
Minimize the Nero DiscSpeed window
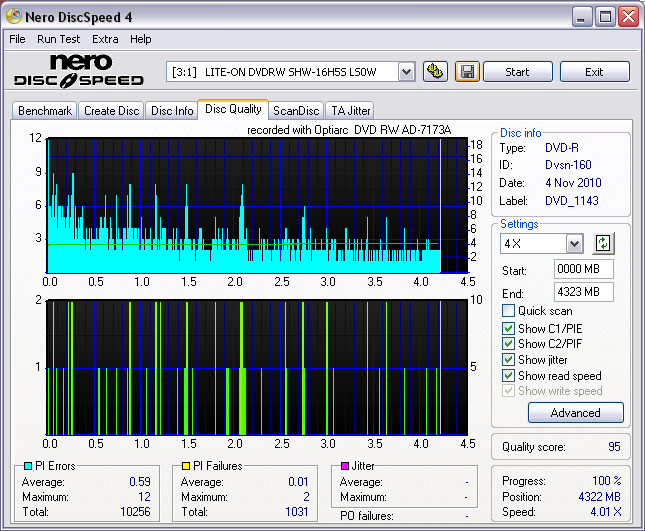pyautogui.click(x=582, y=17)
